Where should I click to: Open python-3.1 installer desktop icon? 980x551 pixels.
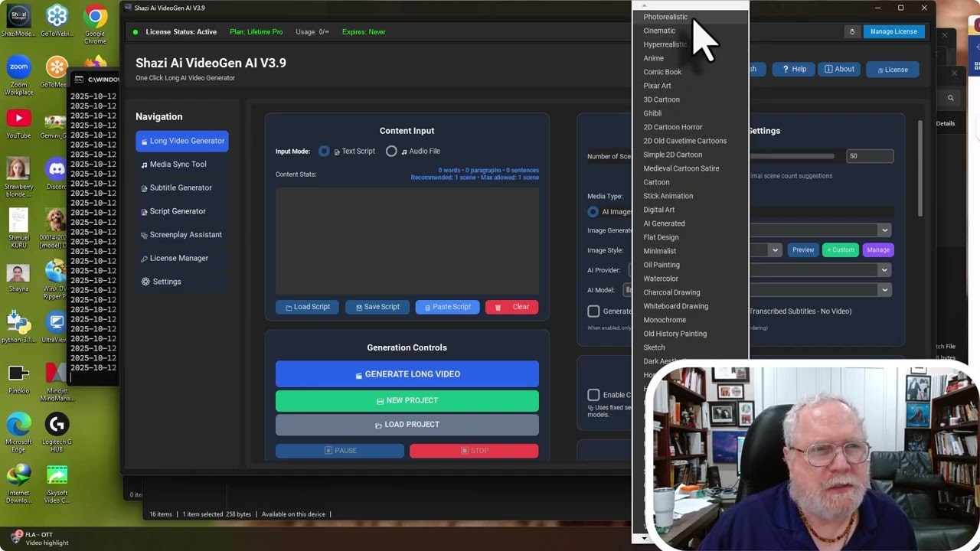(18, 328)
